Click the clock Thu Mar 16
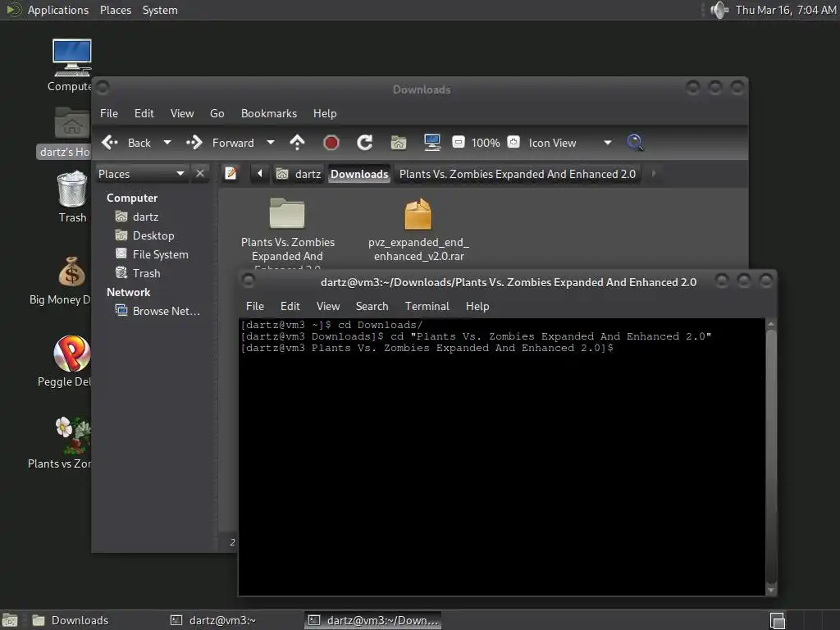Screen dimensions: 840x630 click(x=785, y=10)
